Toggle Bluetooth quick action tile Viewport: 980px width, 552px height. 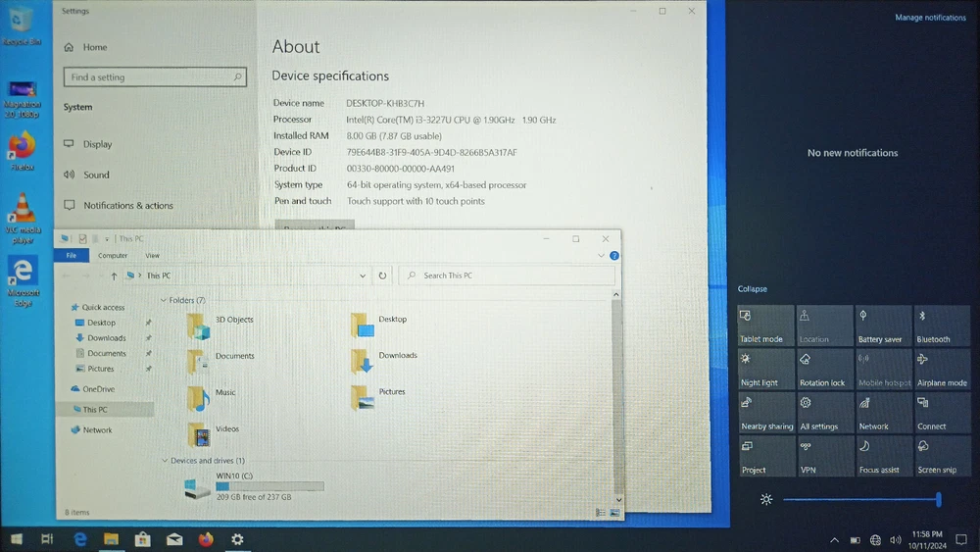coord(942,326)
